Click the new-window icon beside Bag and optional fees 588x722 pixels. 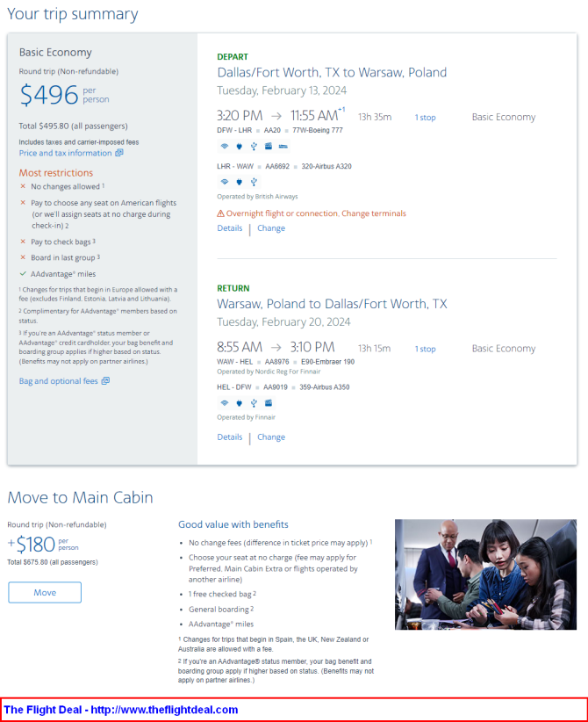tap(105, 381)
